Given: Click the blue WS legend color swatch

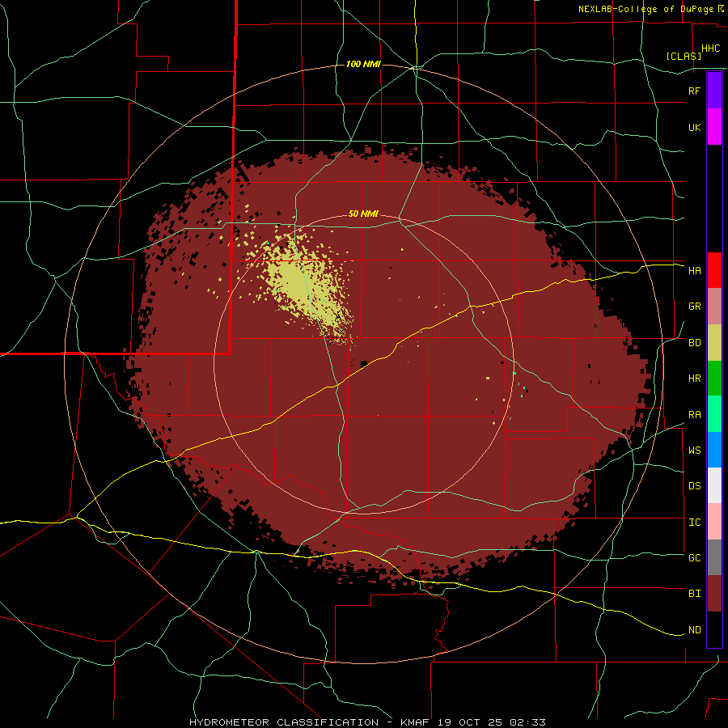Looking at the screenshot, I should [x=714, y=450].
